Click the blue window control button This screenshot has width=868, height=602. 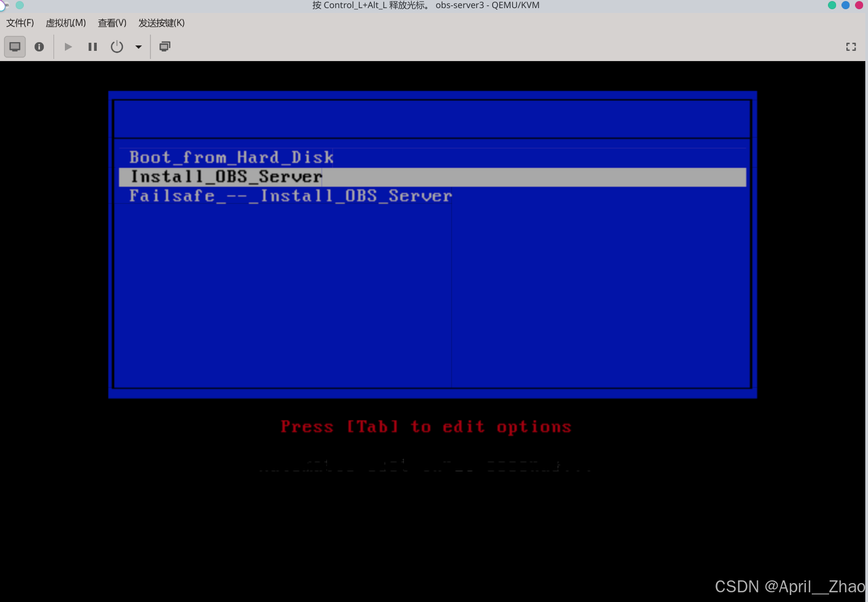(845, 5)
